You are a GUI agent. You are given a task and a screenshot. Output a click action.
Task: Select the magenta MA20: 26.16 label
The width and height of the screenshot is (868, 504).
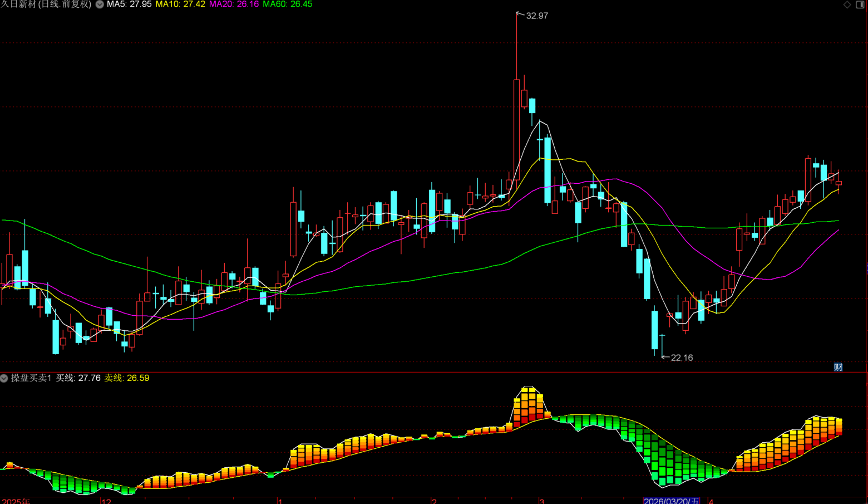[x=234, y=4]
